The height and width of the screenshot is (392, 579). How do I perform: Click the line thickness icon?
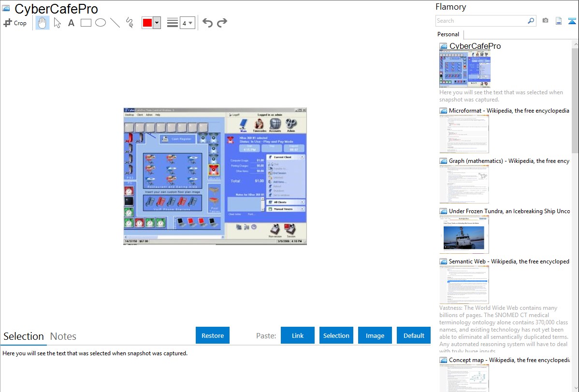point(173,23)
